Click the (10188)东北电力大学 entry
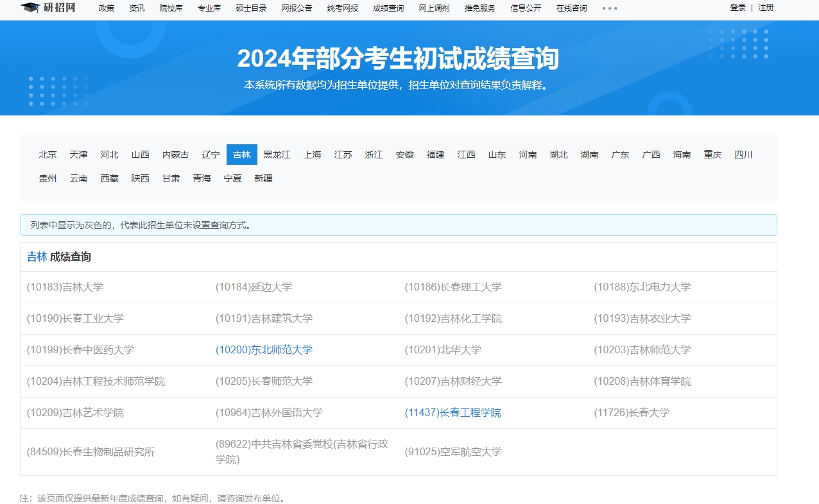 pyautogui.click(x=642, y=287)
